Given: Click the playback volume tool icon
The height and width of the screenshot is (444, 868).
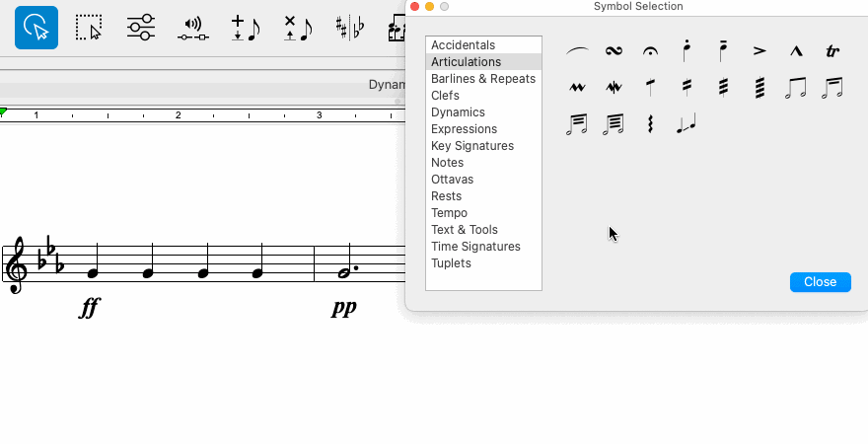Looking at the screenshot, I should coord(193,29).
